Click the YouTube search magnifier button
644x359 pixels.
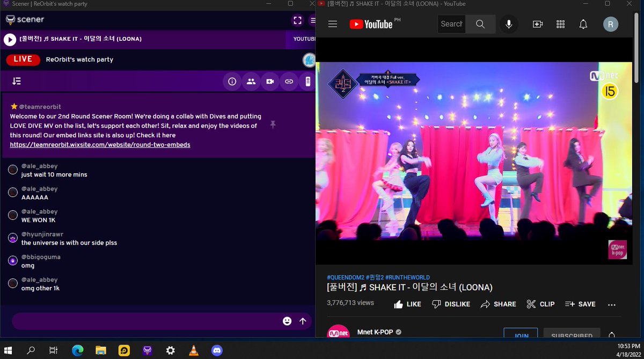[480, 24]
